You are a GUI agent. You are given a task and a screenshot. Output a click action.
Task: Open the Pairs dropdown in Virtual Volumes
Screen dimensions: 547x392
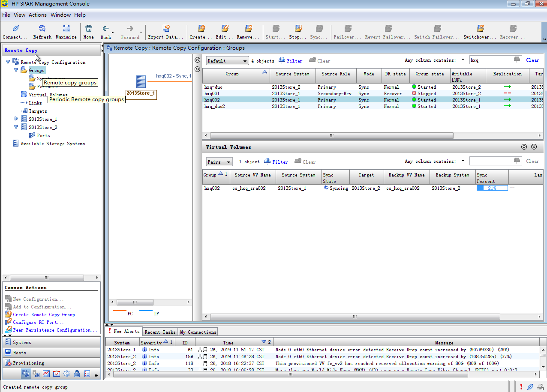pyautogui.click(x=219, y=162)
